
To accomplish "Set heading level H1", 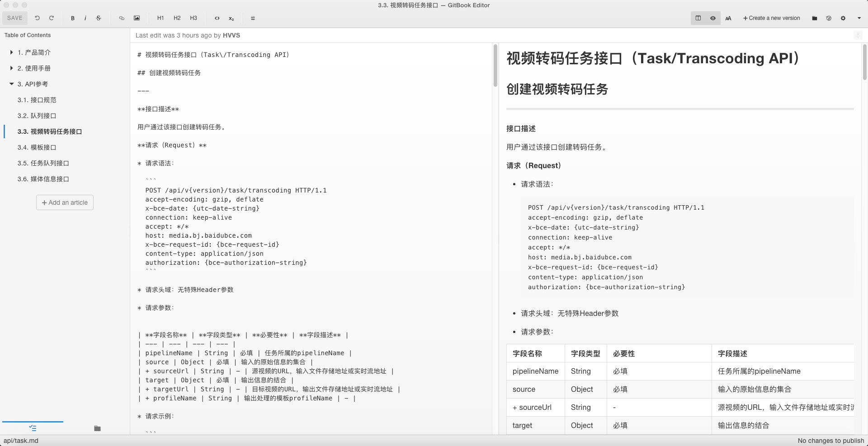I will [160, 18].
